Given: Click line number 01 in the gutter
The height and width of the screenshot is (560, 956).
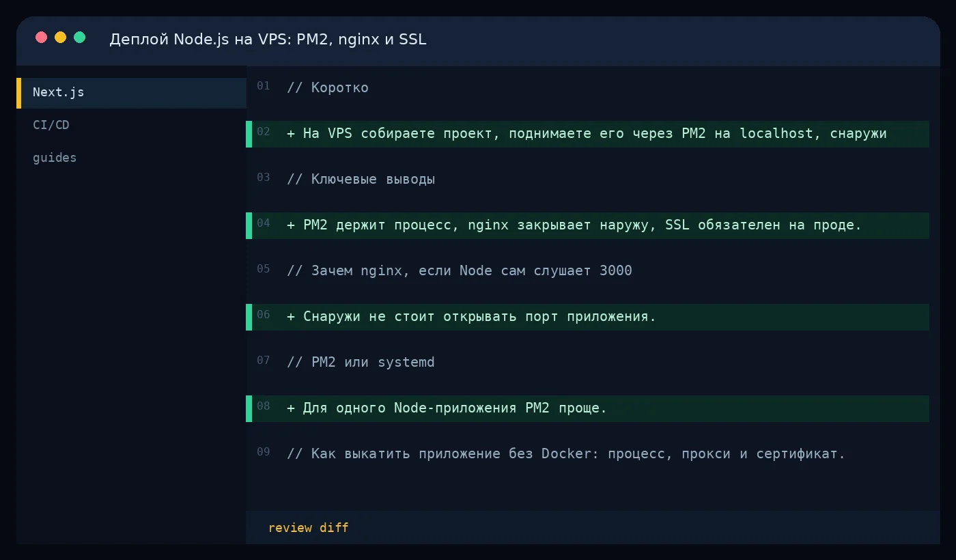Looking at the screenshot, I should (264, 86).
